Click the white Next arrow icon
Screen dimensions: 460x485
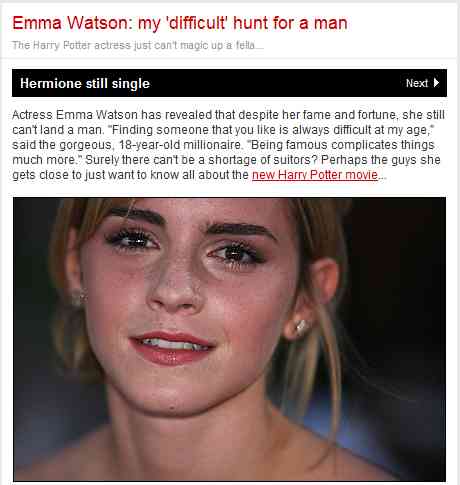pyautogui.click(x=436, y=83)
